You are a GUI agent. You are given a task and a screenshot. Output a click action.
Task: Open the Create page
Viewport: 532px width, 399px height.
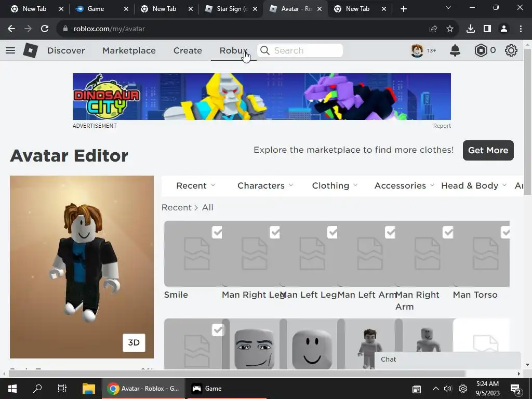(188, 50)
